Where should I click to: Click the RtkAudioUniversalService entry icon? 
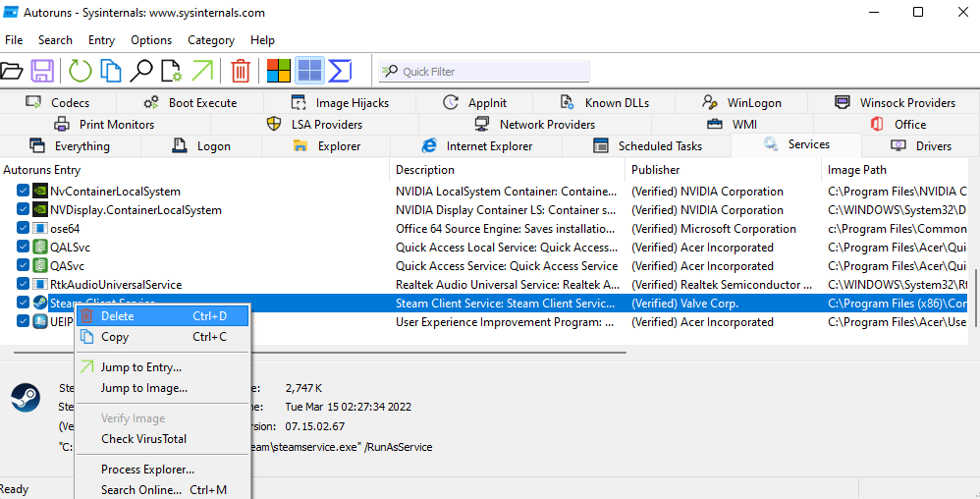[40, 285]
